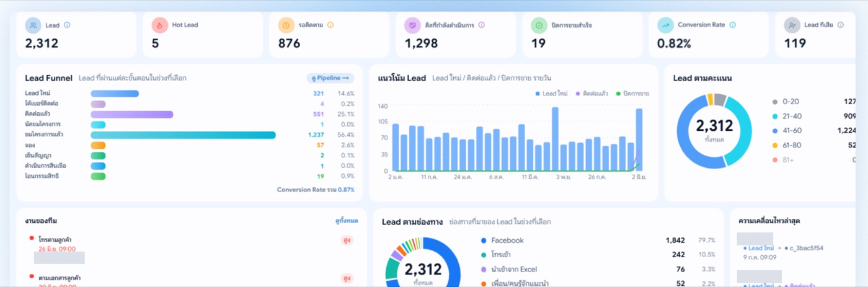Click the 2 มิ.ย. tallest trend bar
This screenshot has width=868, height=287.
(639, 139)
